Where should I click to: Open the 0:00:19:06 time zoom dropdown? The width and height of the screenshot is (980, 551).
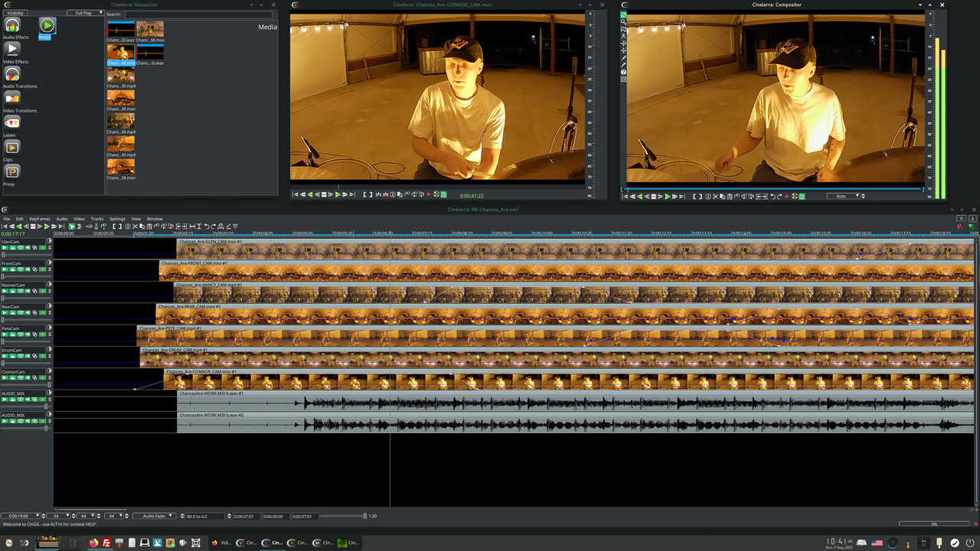point(20,516)
